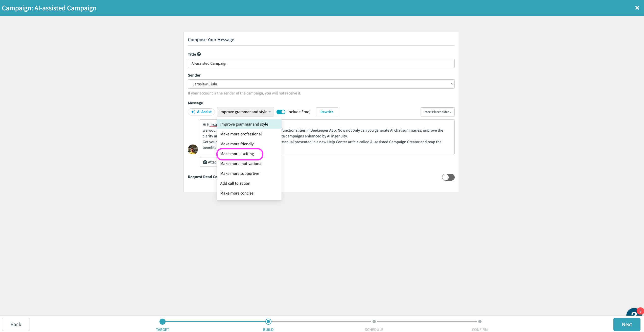
Task: Choose Make more professional option
Action: click(249, 134)
